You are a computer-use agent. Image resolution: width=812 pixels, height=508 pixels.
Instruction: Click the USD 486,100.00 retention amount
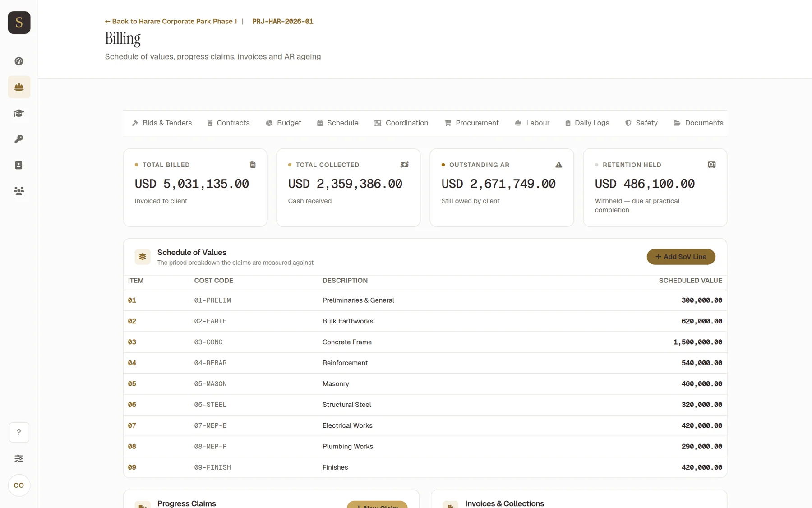(645, 184)
